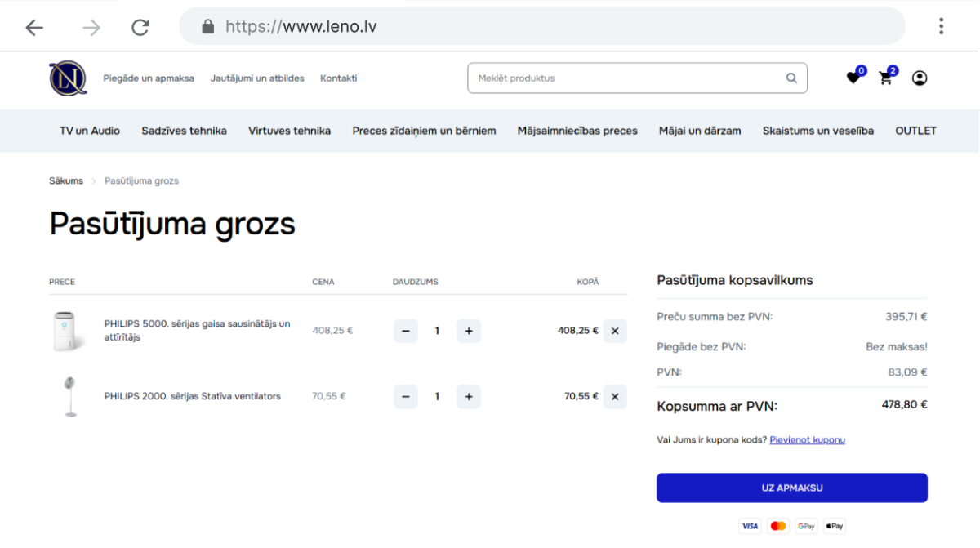Open PHILIPS 5000. sērijas gaisa sausinātājs product name
The height and width of the screenshot is (548, 980).
197,331
